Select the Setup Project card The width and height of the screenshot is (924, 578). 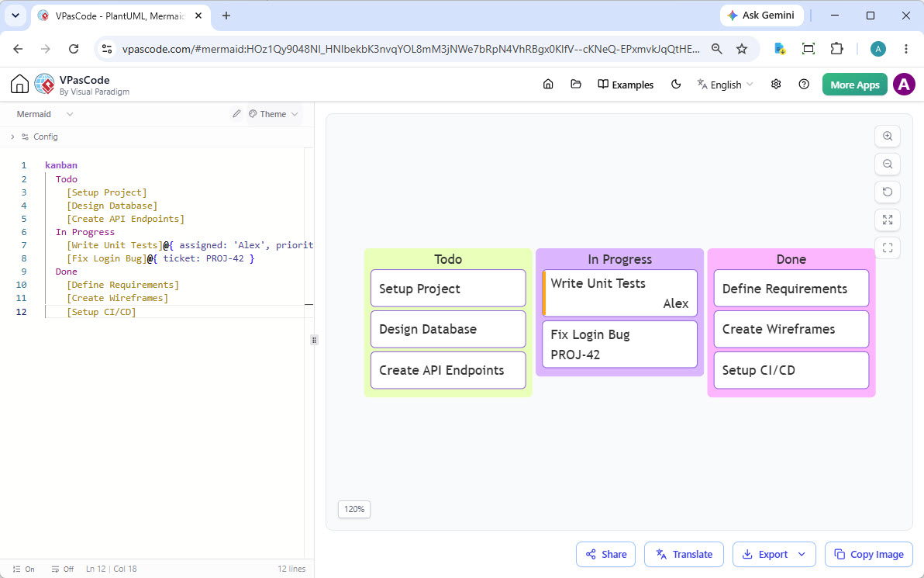point(448,289)
